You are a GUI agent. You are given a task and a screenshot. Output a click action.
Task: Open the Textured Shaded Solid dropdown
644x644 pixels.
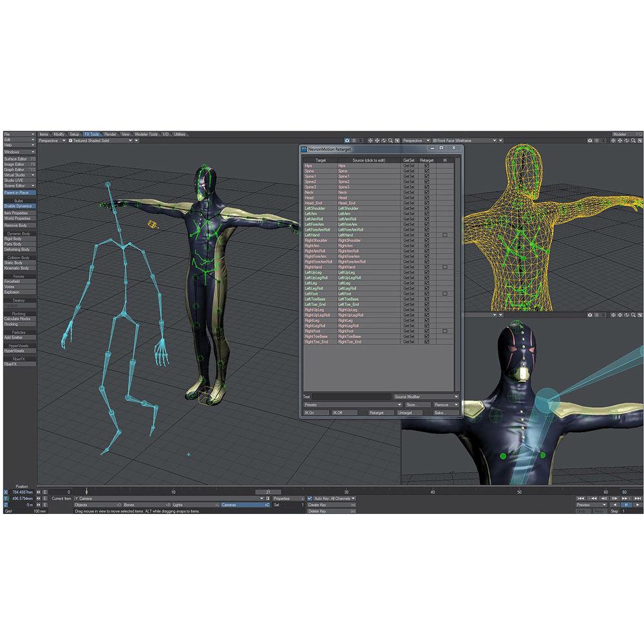[x=101, y=140]
